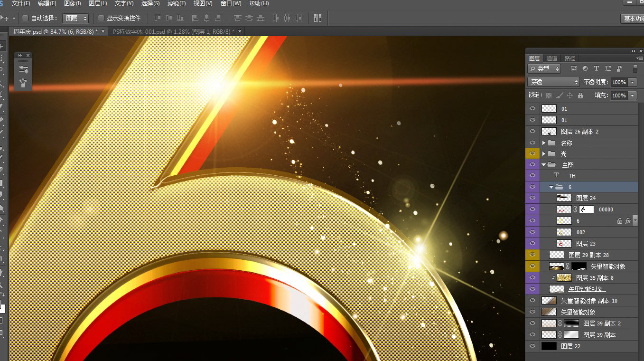The width and height of the screenshot is (644, 361).
Task: Expand the 光 group
Action: 544,154
